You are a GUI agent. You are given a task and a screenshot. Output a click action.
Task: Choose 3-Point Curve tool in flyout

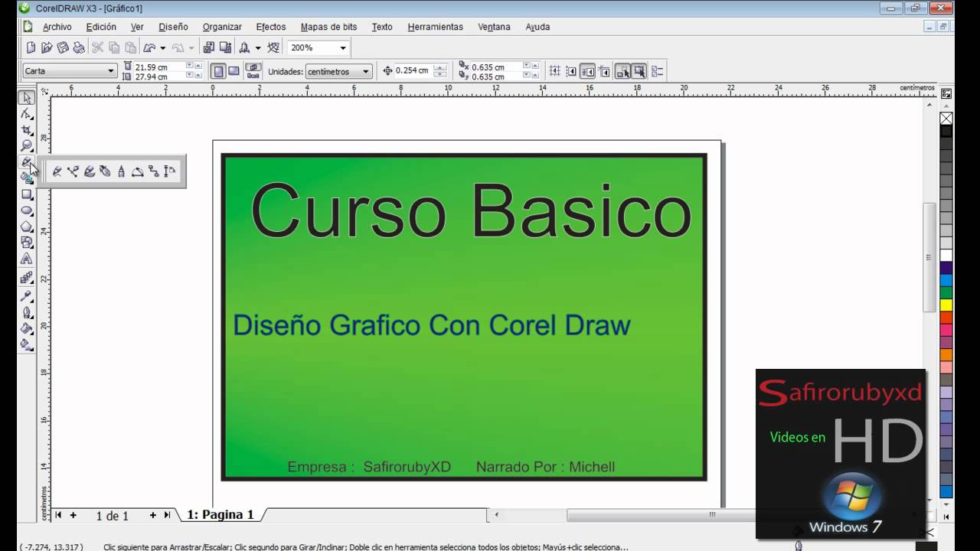[138, 171]
